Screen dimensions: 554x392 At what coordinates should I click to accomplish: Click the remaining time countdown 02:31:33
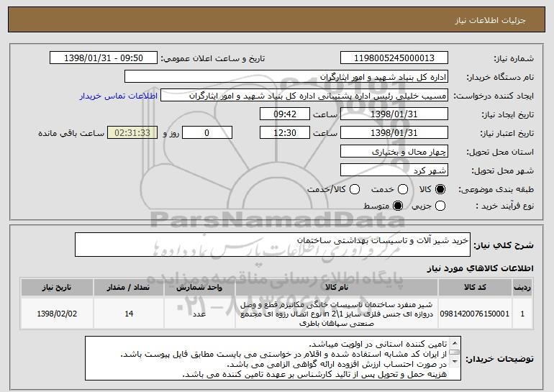coord(132,133)
